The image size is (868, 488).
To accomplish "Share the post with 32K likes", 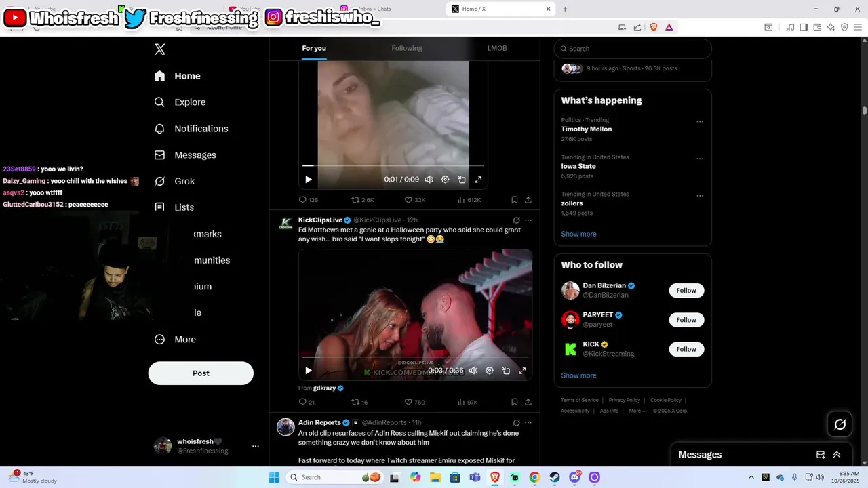I will tap(528, 200).
